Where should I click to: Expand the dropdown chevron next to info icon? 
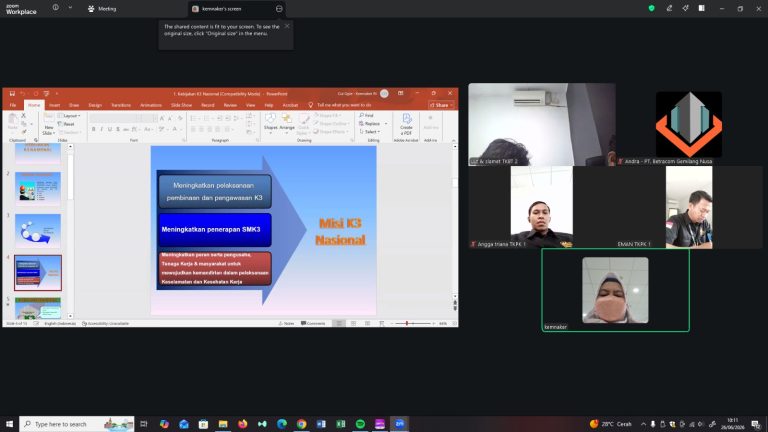click(70, 7)
